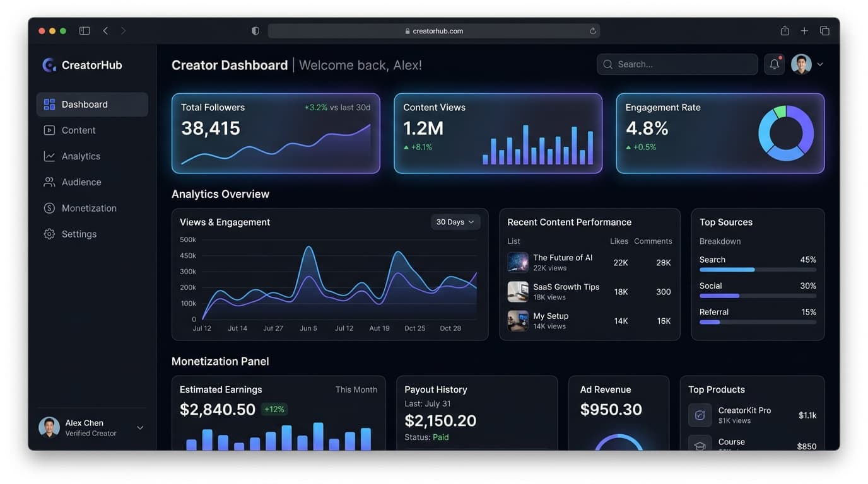The image size is (868, 484).
Task: Click the CreatorHub logo icon
Action: click(49, 65)
